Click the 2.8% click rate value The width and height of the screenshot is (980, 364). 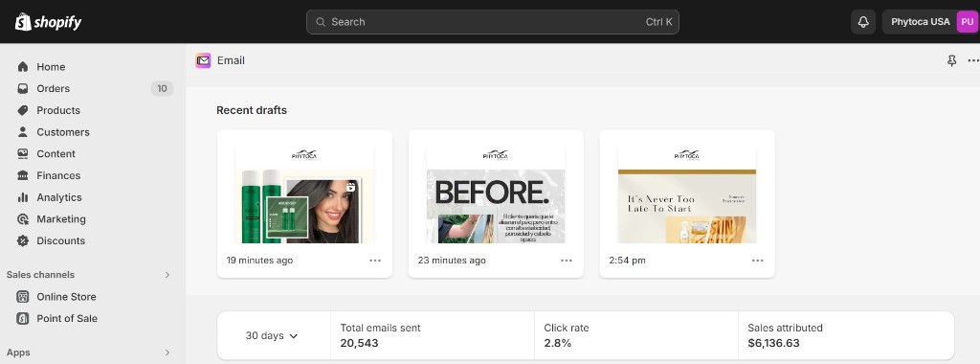(x=558, y=343)
